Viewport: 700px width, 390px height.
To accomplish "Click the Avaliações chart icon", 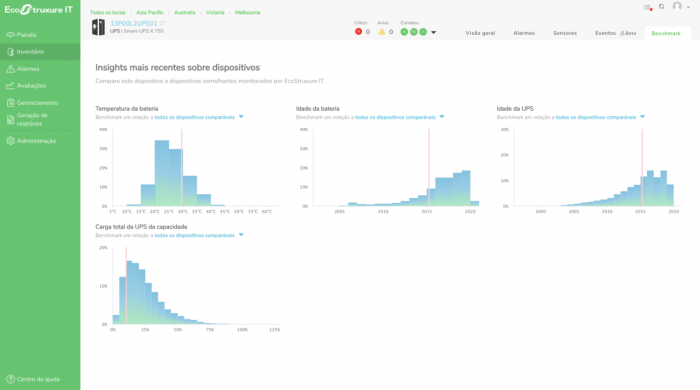I will 11,86.
